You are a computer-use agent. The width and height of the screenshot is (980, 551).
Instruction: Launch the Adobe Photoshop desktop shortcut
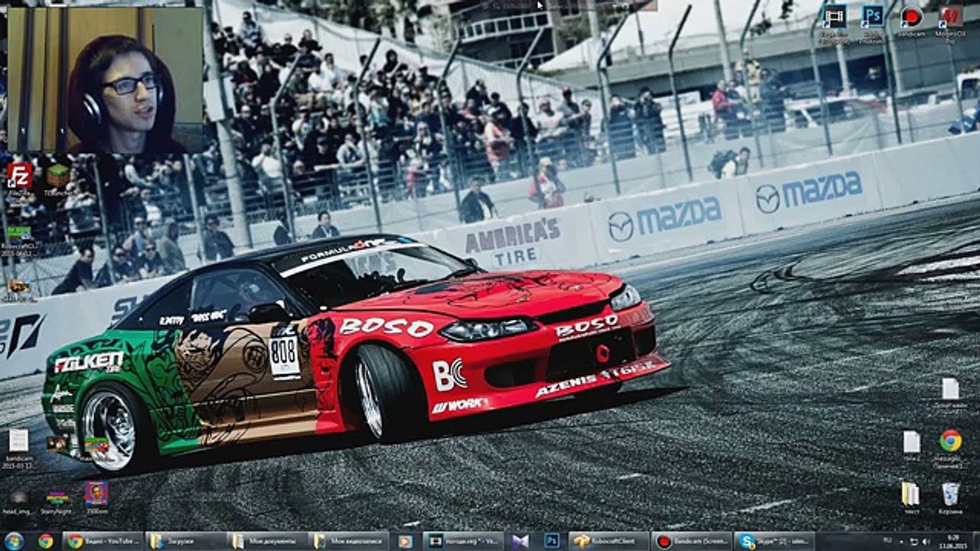[x=873, y=16]
